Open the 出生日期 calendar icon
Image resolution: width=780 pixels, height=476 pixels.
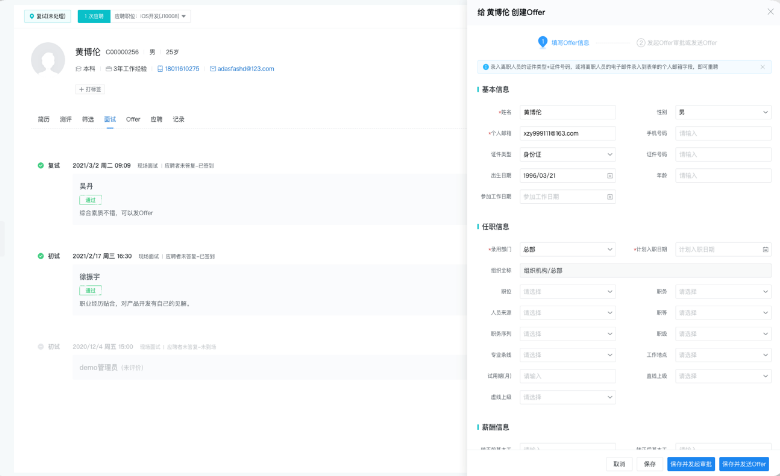(x=610, y=176)
